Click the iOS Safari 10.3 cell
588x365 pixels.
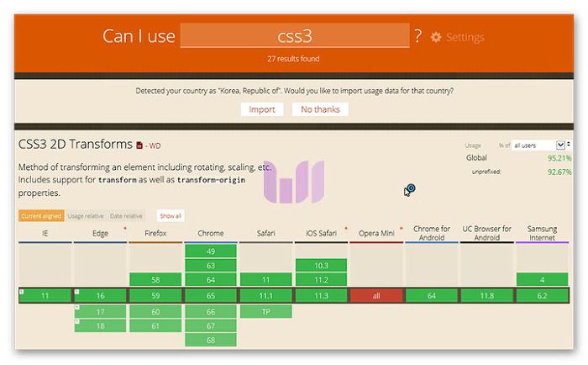pyautogui.click(x=321, y=266)
